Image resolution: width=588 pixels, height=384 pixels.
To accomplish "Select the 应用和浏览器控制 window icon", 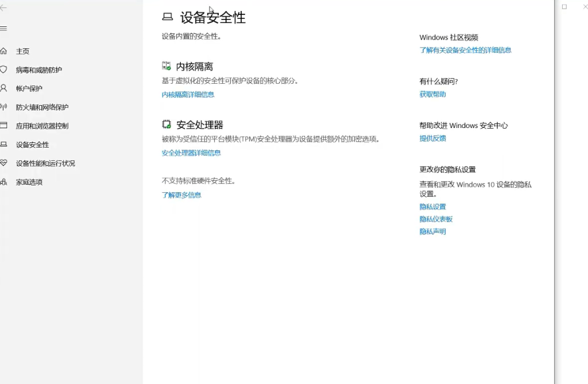I will click(x=3, y=126).
